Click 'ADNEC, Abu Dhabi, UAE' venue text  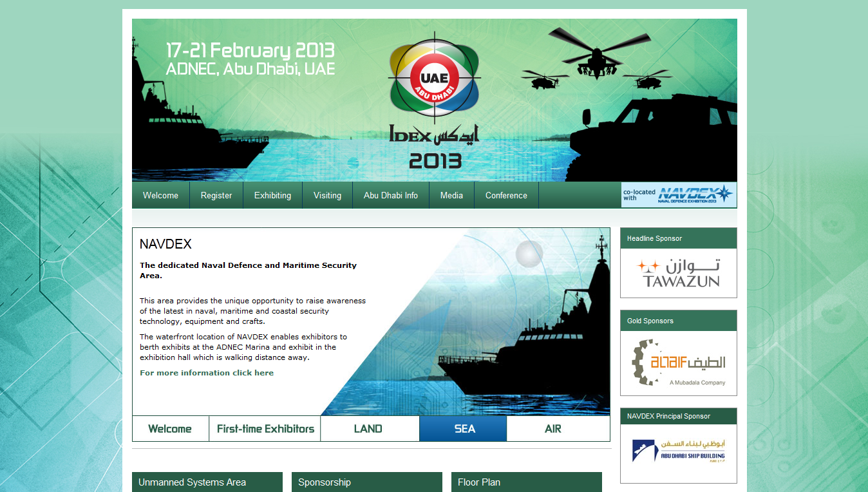250,69
